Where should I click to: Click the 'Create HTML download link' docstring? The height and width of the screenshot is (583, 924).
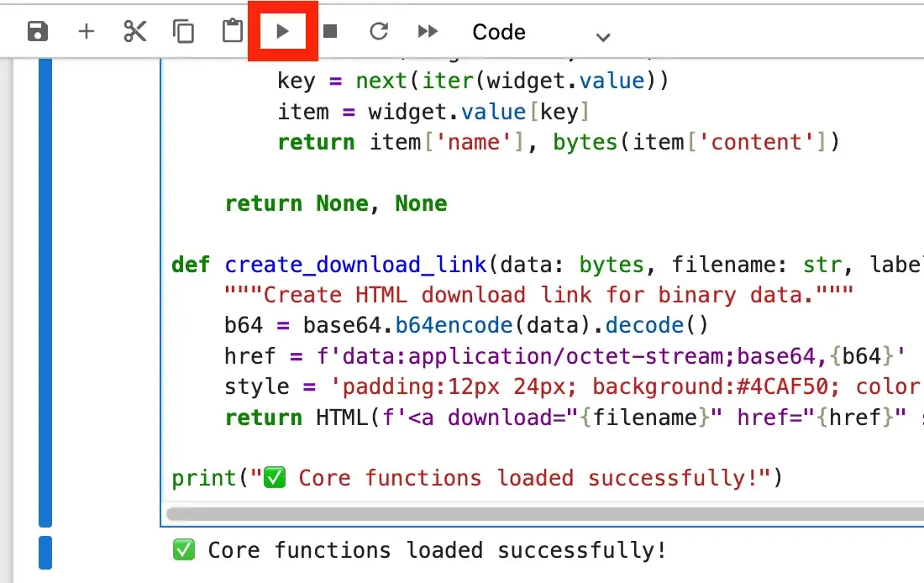point(538,295)
